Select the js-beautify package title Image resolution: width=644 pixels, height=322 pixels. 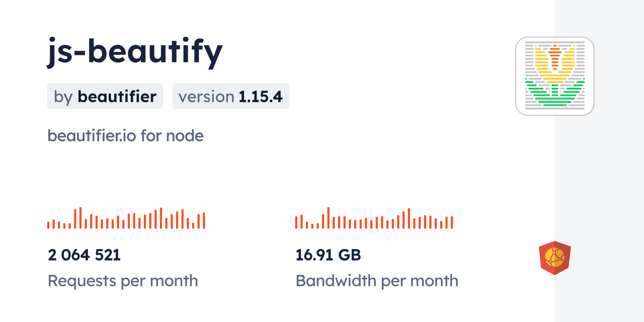pyautogui.click(x=135, y=52)
